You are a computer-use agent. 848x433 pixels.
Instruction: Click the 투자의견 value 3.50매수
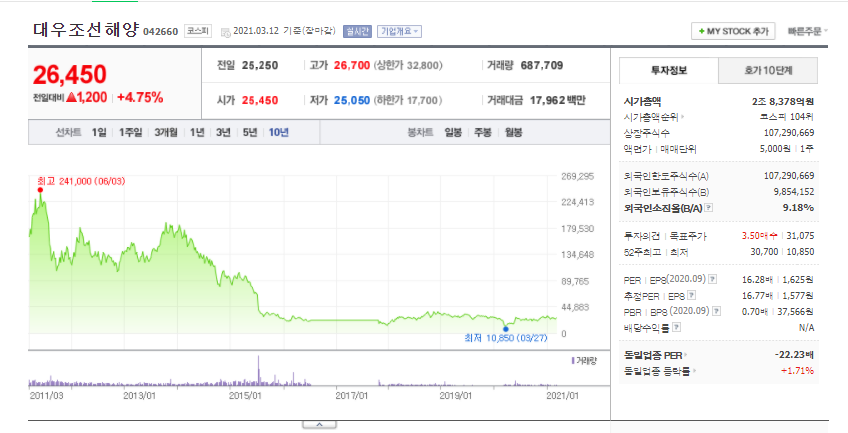(x=759, y=236)
